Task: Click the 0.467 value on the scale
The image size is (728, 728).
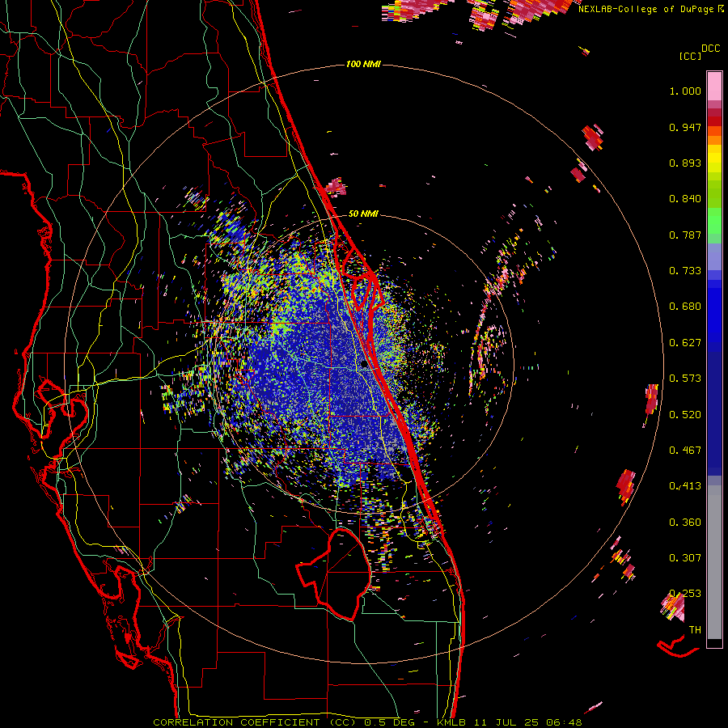Action: 685,451
